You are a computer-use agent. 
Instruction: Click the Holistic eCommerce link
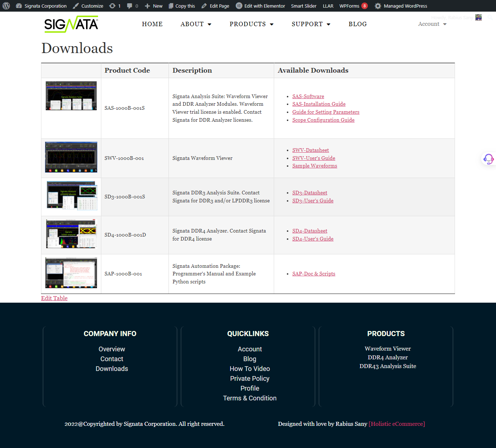tap(397, 424)
